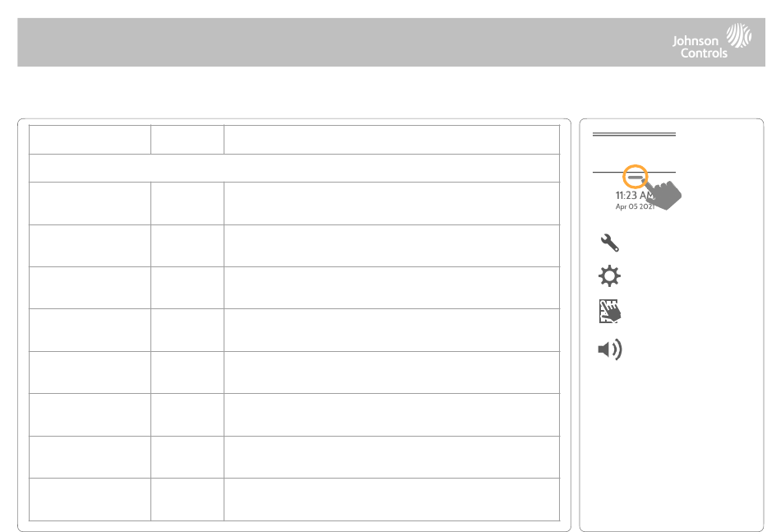Select the narrow middle header cell of the table
The image size is (781, 532).
[x=187, y=140]
